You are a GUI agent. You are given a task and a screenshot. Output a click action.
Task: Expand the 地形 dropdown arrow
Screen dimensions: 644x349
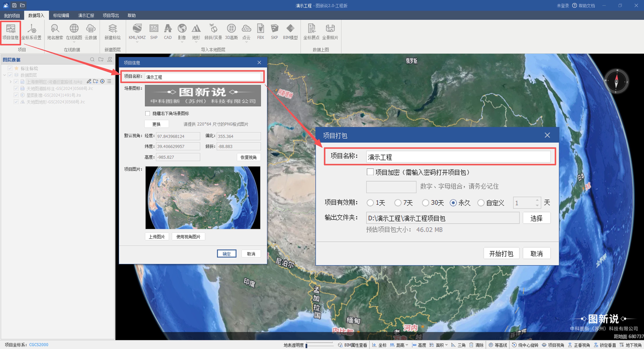(x=196, y=42)
